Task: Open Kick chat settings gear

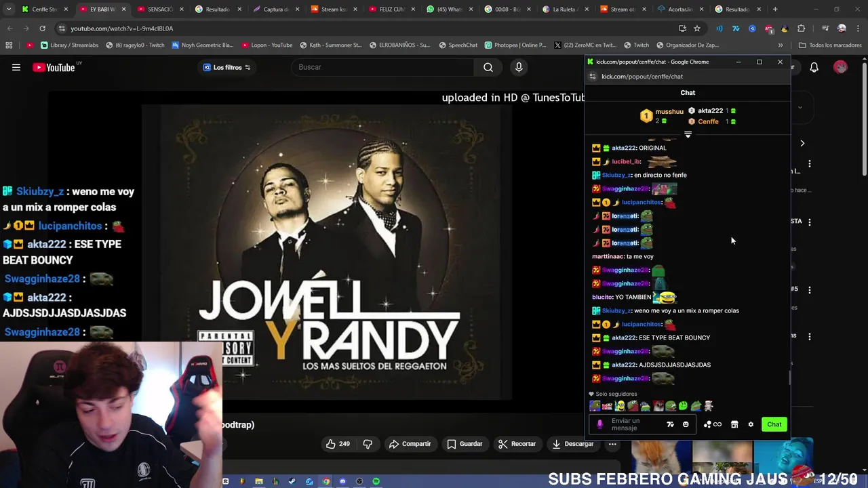Action: (751, 424)
